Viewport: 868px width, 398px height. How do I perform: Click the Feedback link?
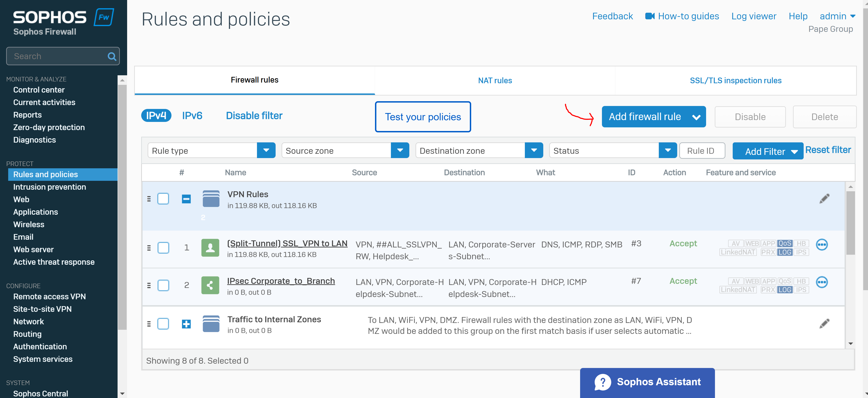[612, 16]
